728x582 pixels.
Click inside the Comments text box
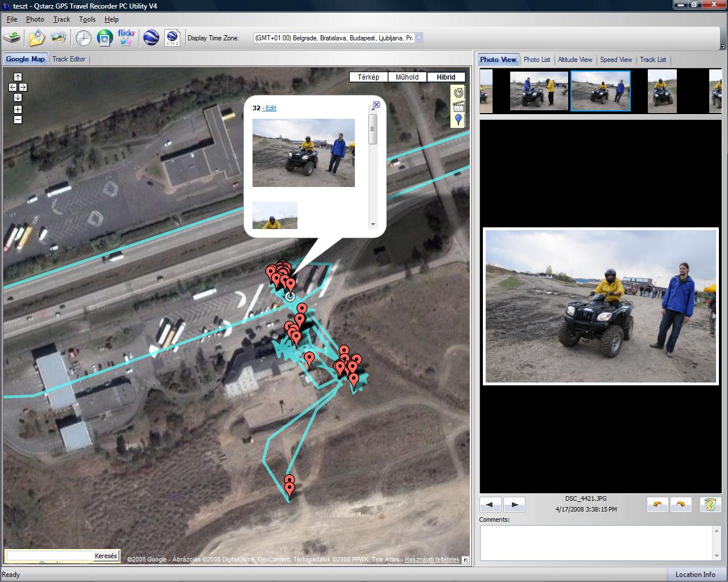tap(595, 543)
